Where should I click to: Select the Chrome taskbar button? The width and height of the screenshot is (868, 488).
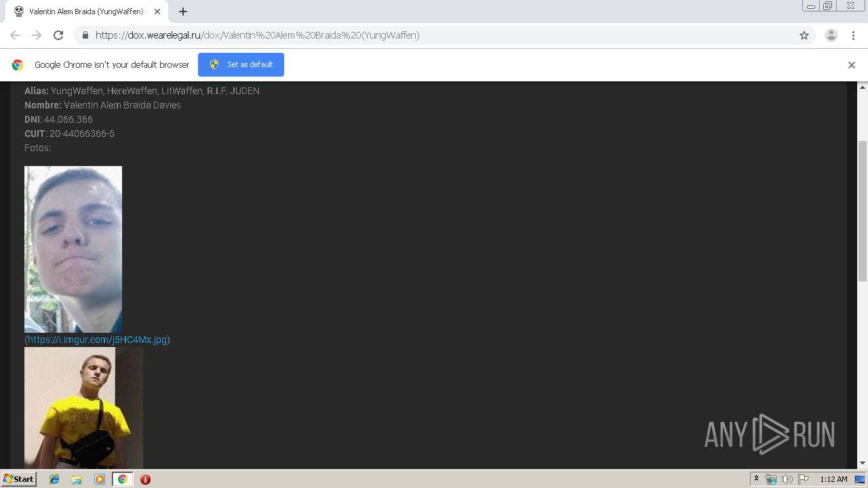[122, 479]
